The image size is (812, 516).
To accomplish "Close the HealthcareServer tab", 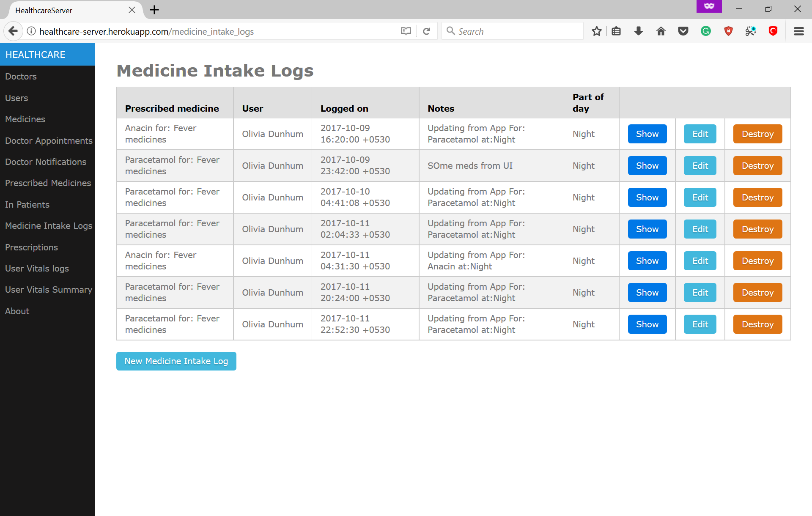I will click(132, 10).
